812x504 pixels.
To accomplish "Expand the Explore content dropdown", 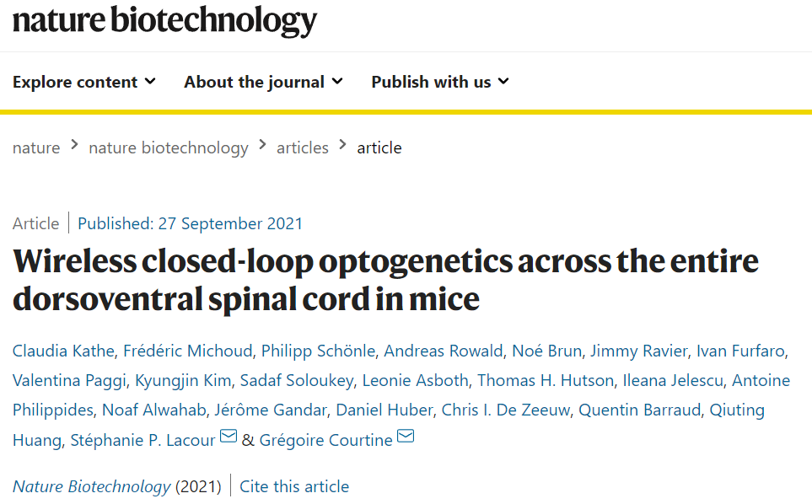I will pyautogui.click(x=83, y=82).
